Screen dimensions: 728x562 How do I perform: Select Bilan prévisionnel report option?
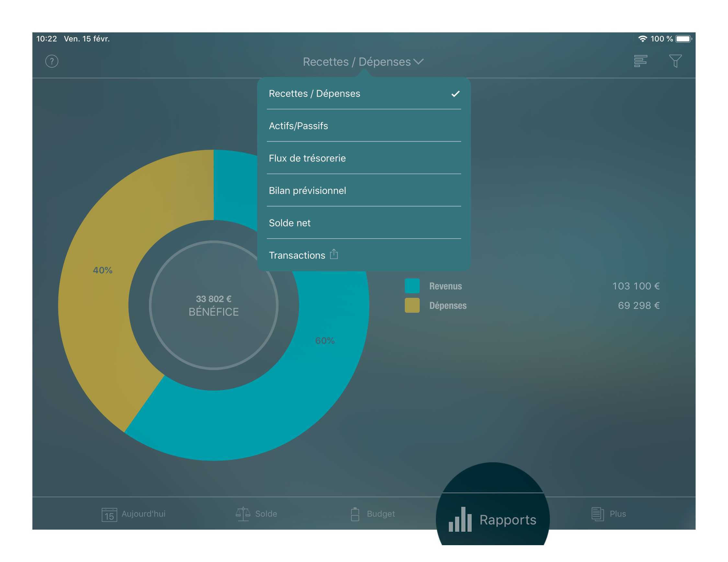pos(307,190)
